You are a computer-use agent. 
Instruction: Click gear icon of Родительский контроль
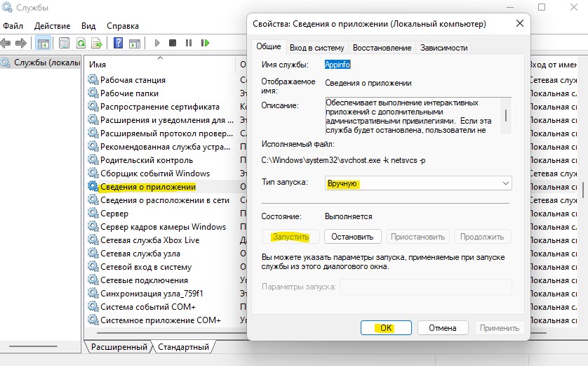93,159
